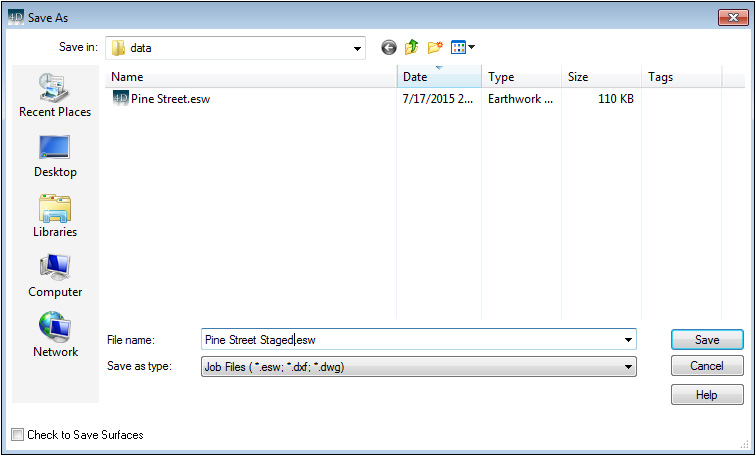Go up one folder level

[x=411, y=47]
